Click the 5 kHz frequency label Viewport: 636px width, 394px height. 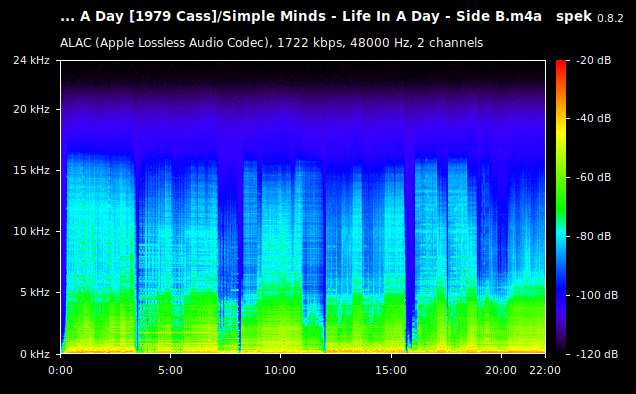click(x=35, y=292)
